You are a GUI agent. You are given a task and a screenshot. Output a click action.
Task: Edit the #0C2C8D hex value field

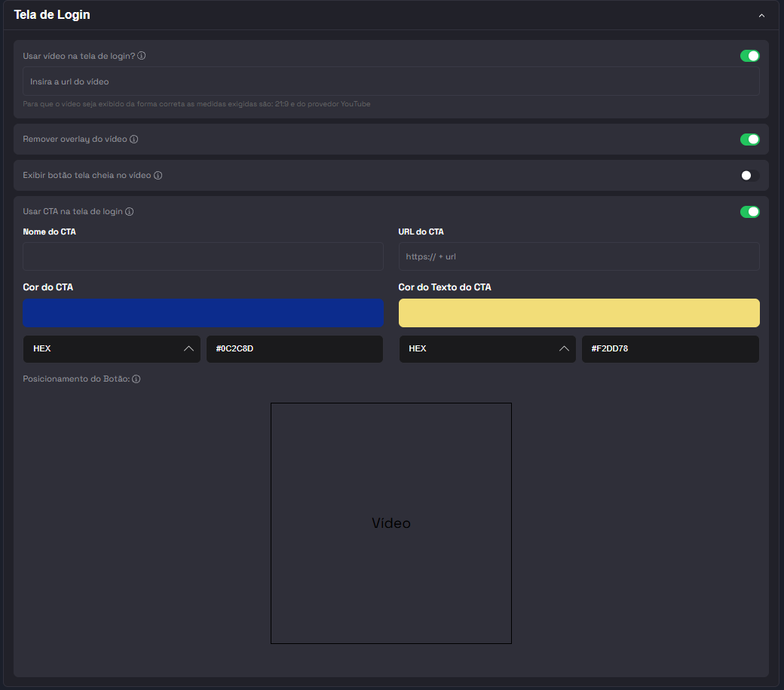[294, 349]
